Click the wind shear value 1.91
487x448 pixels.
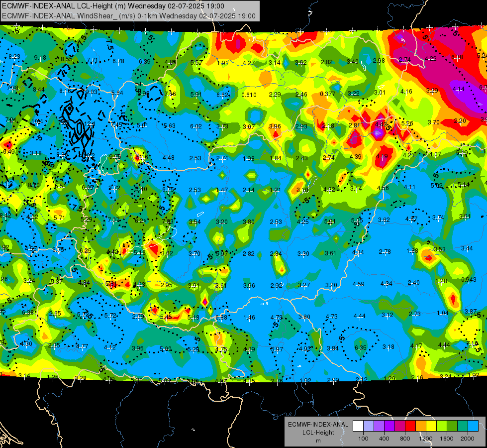222,63
